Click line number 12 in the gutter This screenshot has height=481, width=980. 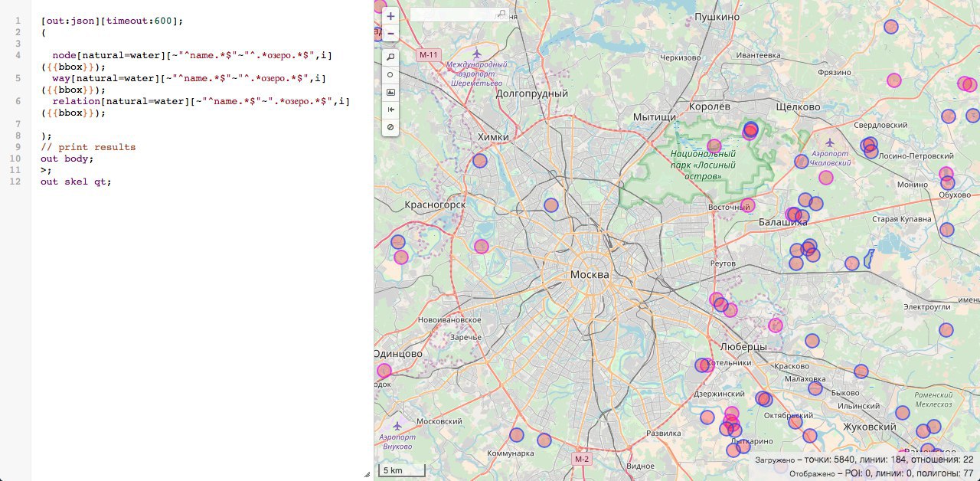[x=17, y=182]
